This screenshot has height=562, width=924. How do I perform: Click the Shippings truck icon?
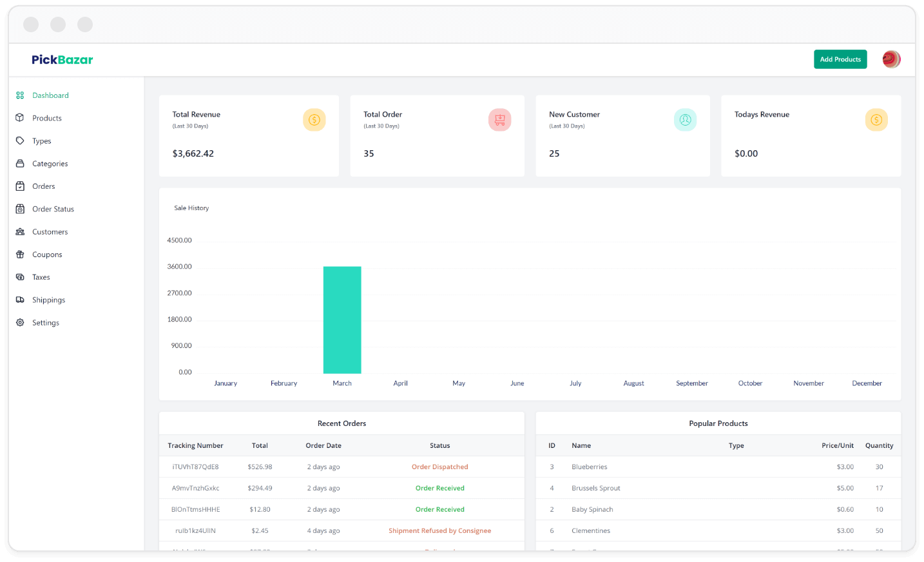20,300
